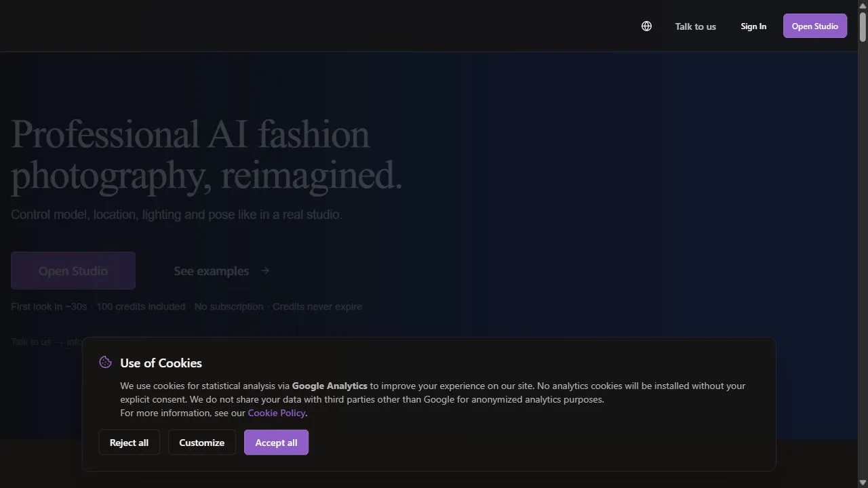The width and height of the screenshot is (868, 488).
Task: Accept all cookies
Action: click(276, 443)
